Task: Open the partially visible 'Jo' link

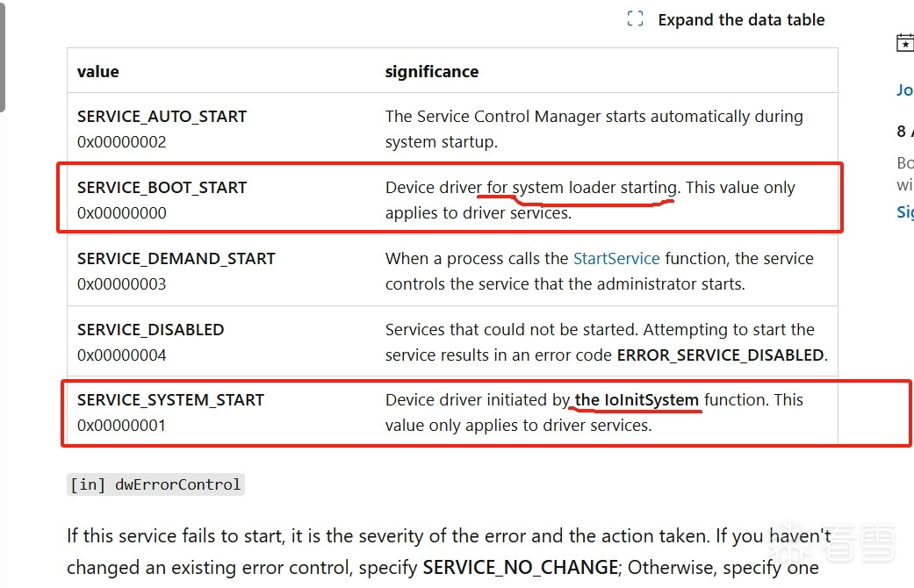Action: point(904,90)
